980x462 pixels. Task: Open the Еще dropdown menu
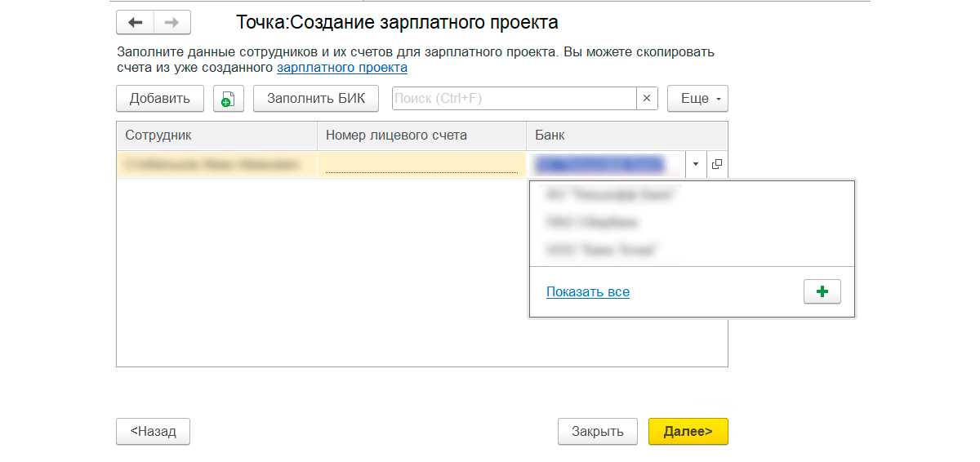point(697,99)
